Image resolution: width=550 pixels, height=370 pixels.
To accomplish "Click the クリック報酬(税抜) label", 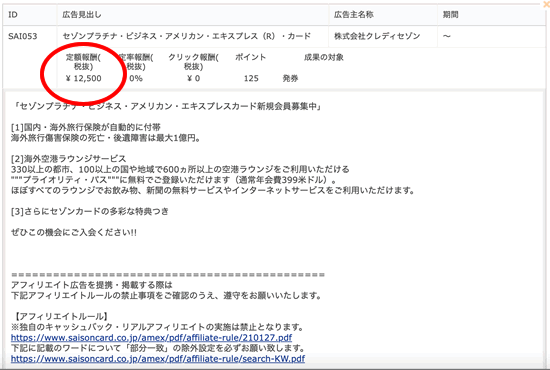I will [193, 62].
